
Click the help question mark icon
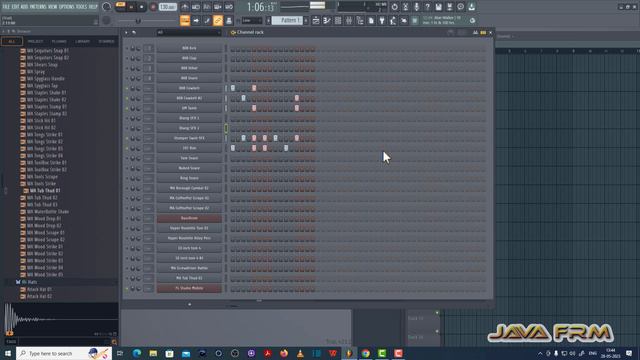pos(427,7)
